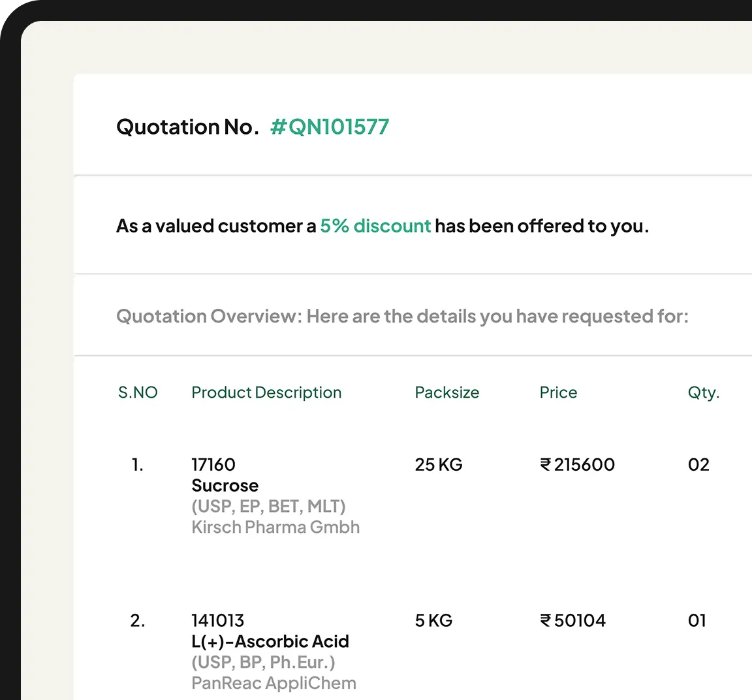Click the Product Description column header

pyautogui.click(x=266, y=392)
